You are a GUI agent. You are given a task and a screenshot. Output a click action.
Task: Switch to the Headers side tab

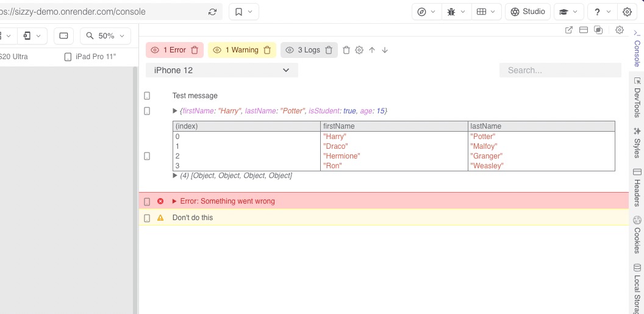[x=637, y=188]
